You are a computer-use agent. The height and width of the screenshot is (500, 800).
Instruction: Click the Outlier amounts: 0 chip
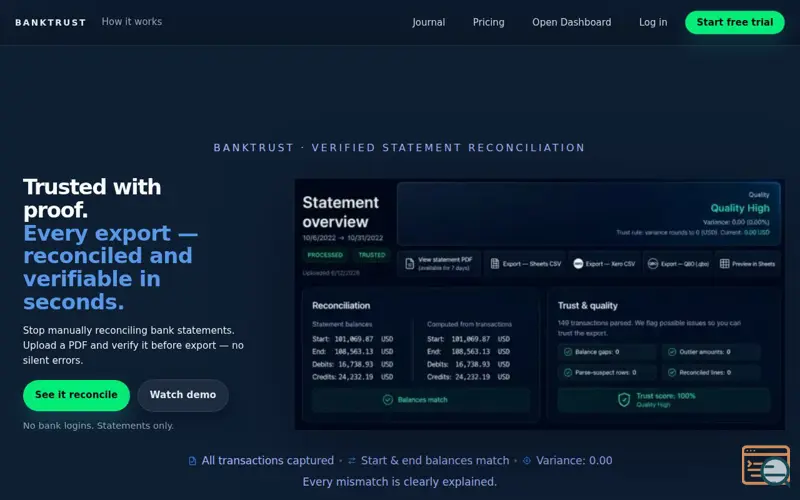tap(711, 352)
